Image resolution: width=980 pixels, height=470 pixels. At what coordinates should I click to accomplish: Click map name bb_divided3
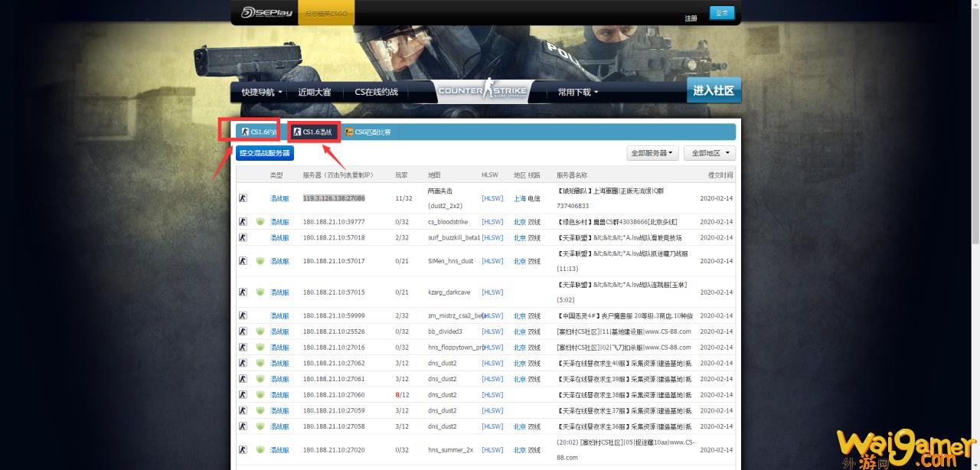click(445, 331)
